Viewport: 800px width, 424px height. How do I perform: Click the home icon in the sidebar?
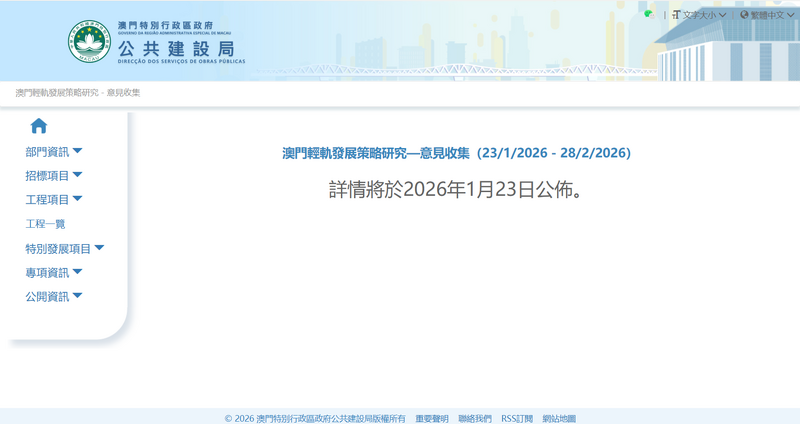point(39,126)
